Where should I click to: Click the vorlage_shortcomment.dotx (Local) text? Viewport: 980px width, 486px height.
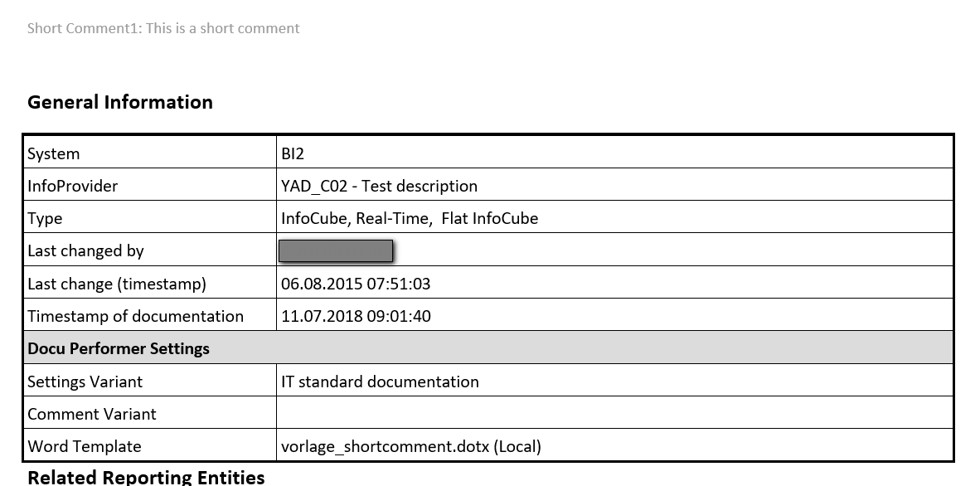[411, 446]
